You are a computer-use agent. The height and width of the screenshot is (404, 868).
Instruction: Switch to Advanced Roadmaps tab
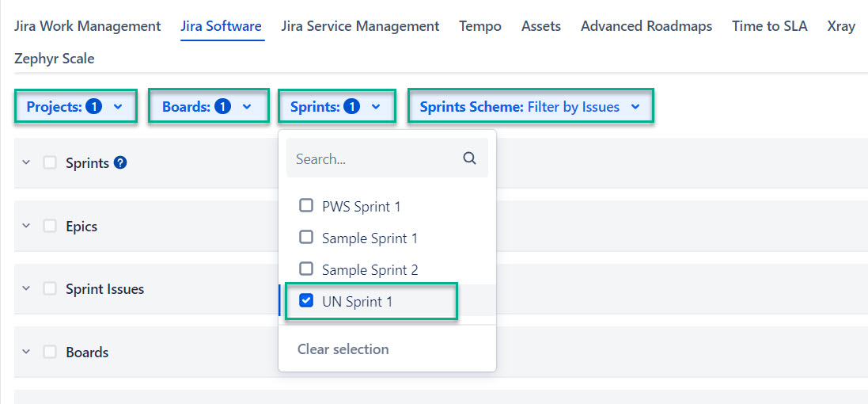tap(646, 25)
